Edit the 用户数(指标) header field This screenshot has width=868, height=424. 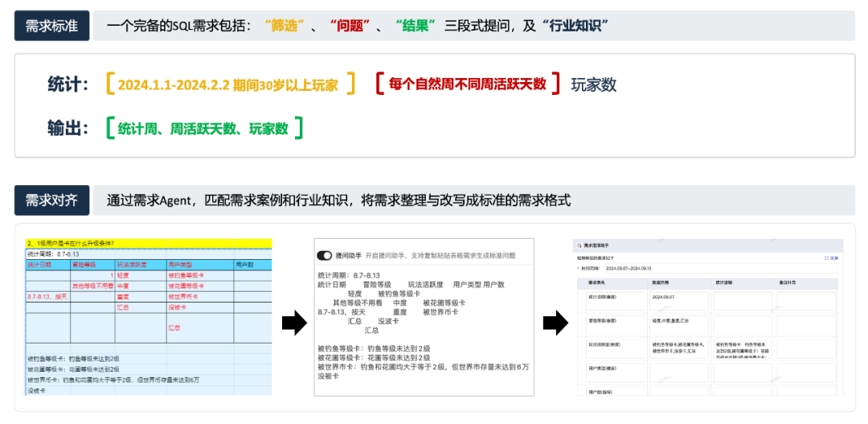pos(616,391)
